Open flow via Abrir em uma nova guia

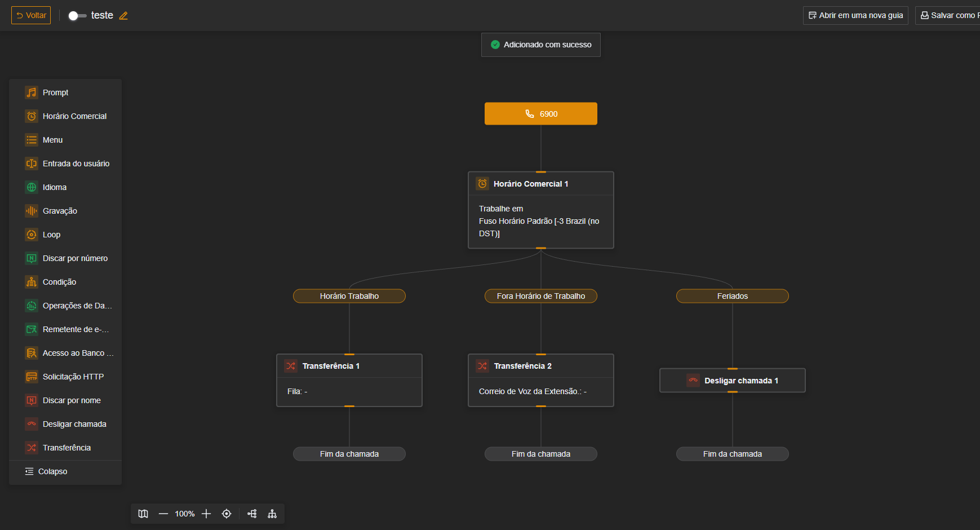855,15
